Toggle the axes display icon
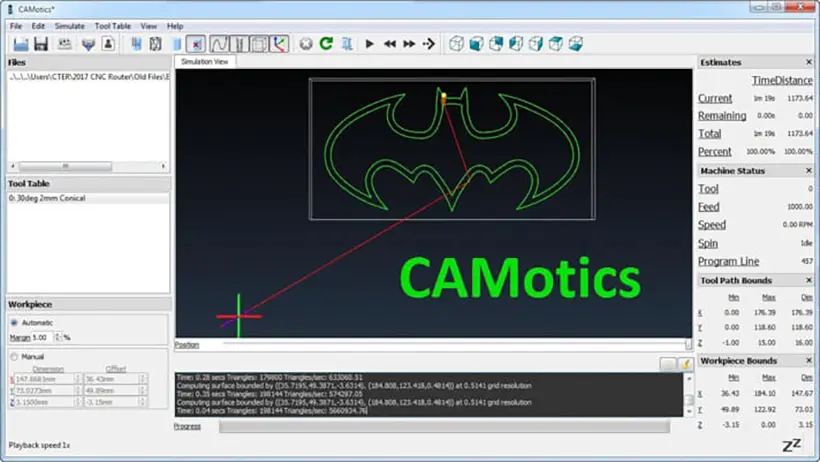 point(279,44)
